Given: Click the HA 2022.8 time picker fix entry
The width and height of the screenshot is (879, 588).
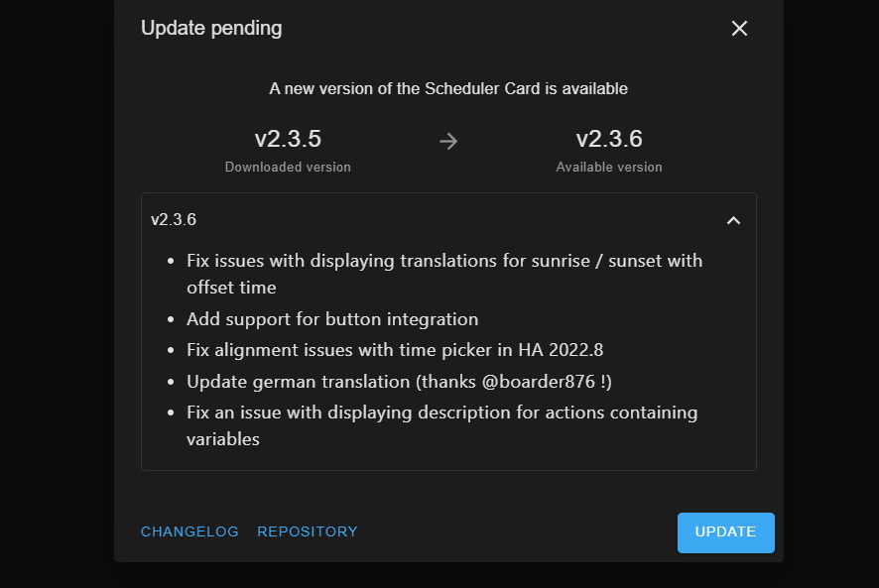Looking at the screenshot, I should coord(397,350).
